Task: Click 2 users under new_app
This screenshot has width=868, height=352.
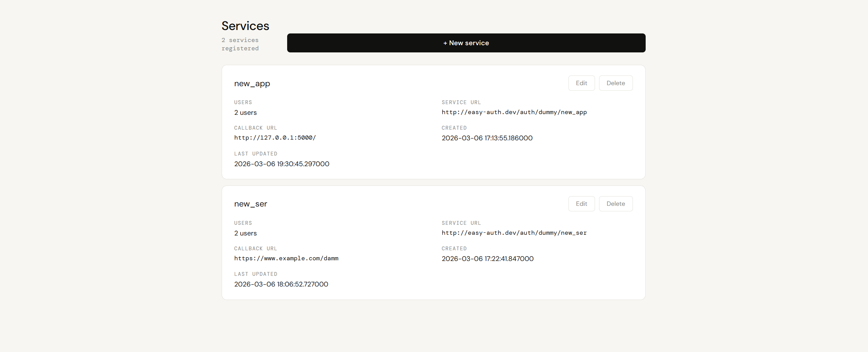Action: [x=245, y=112]
